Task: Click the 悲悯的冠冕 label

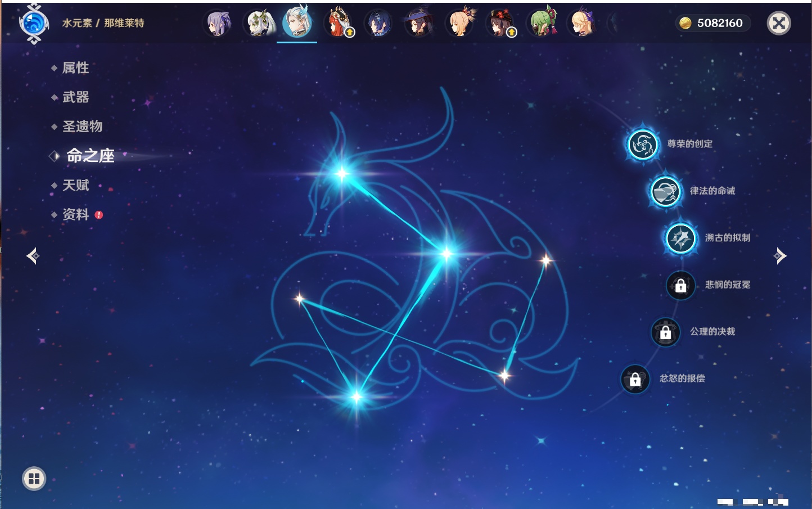Action: (728, 285)
